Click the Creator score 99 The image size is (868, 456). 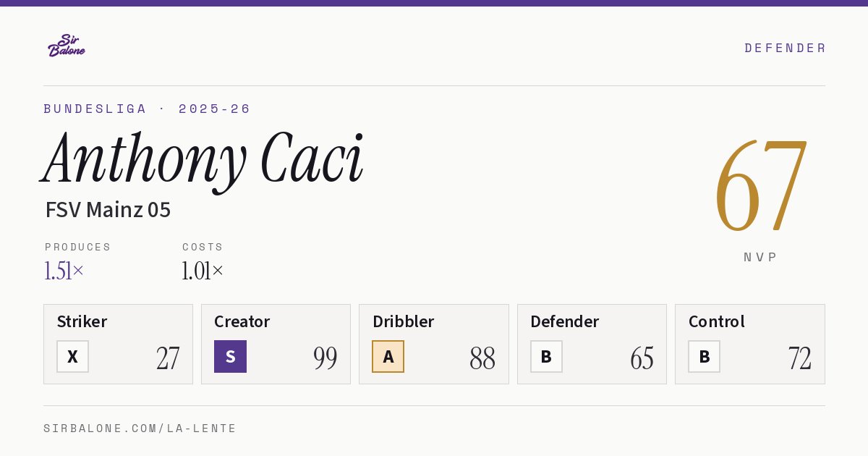click(325, 358)
